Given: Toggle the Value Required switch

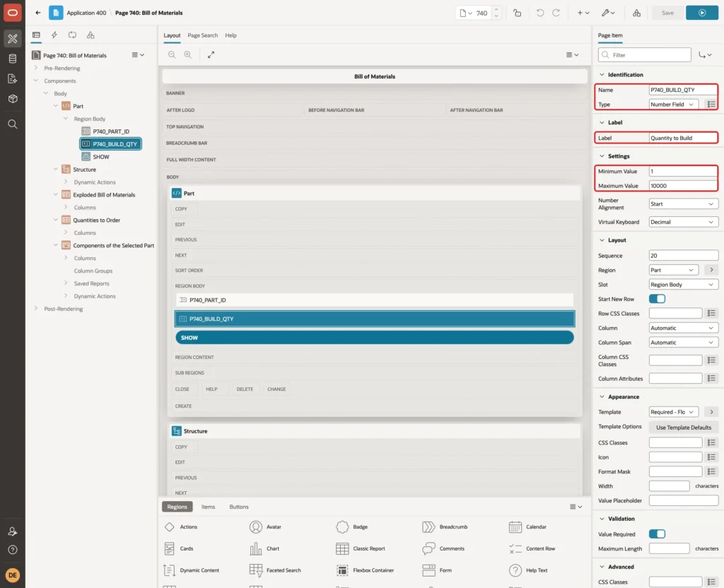Looking at the screenshot, I should point(657,534).
